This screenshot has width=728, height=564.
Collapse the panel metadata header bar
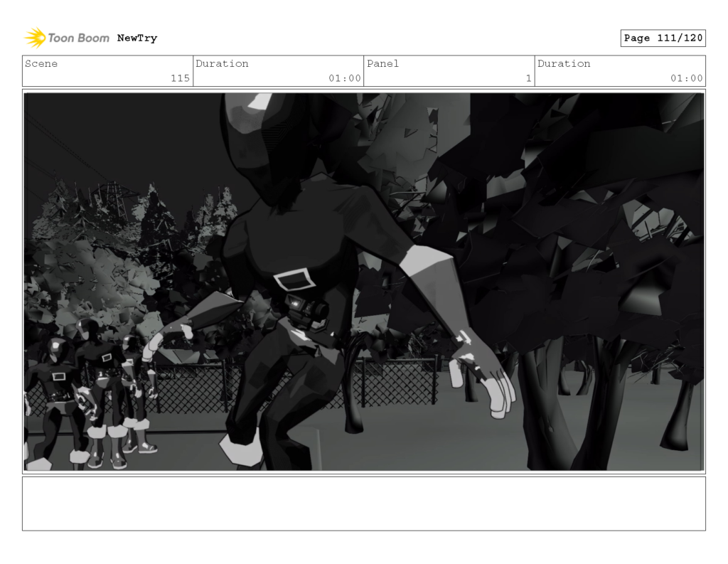pyautogui.click(x=364, y=70)
